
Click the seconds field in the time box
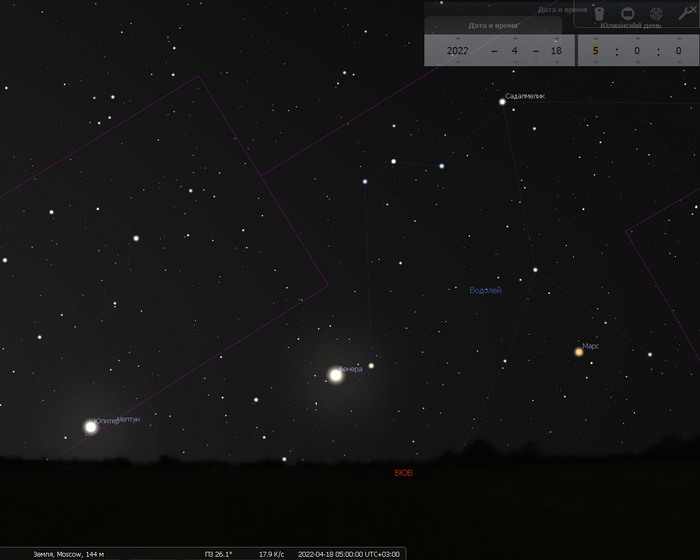679,50
